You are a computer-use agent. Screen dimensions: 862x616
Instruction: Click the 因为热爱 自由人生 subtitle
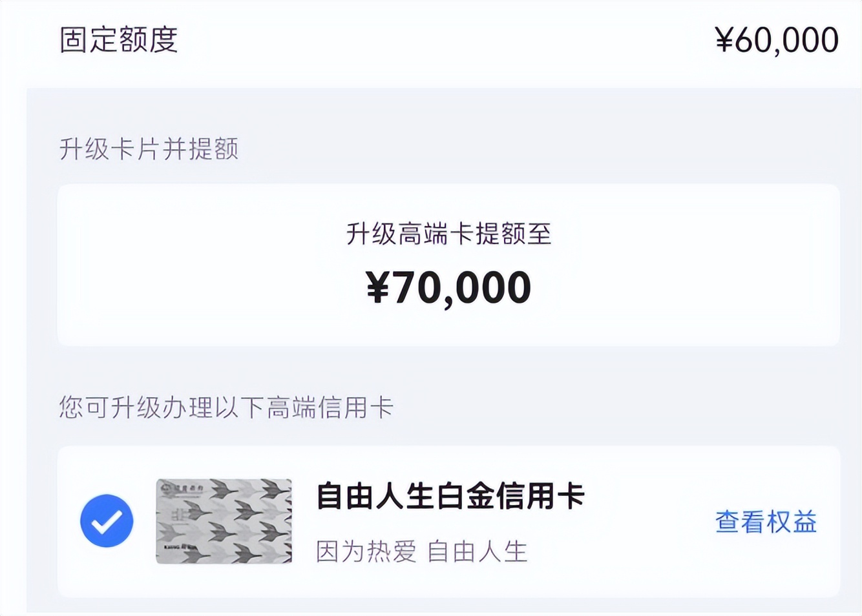pyautogui.click(x=421, y=552)
